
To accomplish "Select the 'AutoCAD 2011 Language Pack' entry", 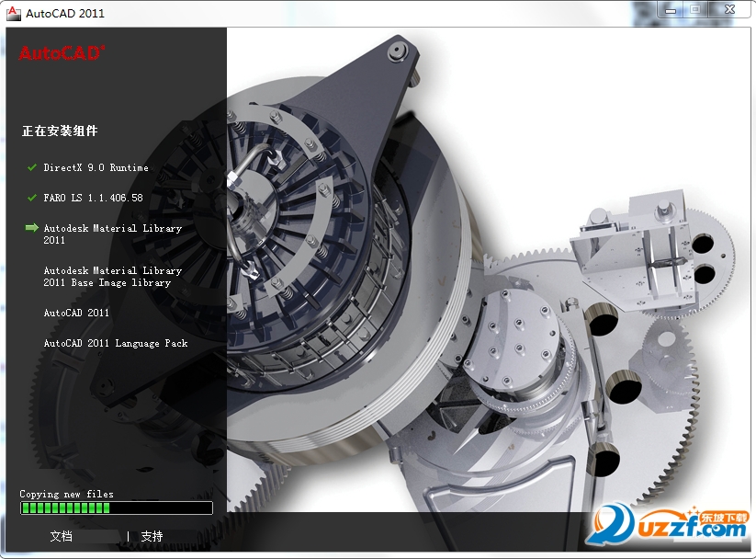I will [116, 343].
